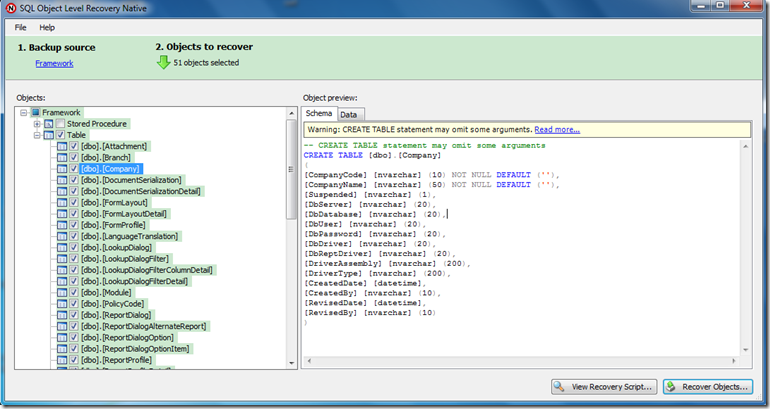Click the green down arrow icon under Objects to recover
Image resolution: width=770 pixels, height=409 pixels.
tap(163, 63)
